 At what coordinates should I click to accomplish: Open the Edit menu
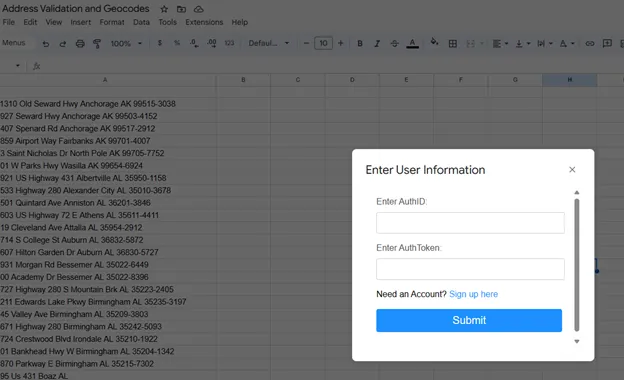[30, 22]
